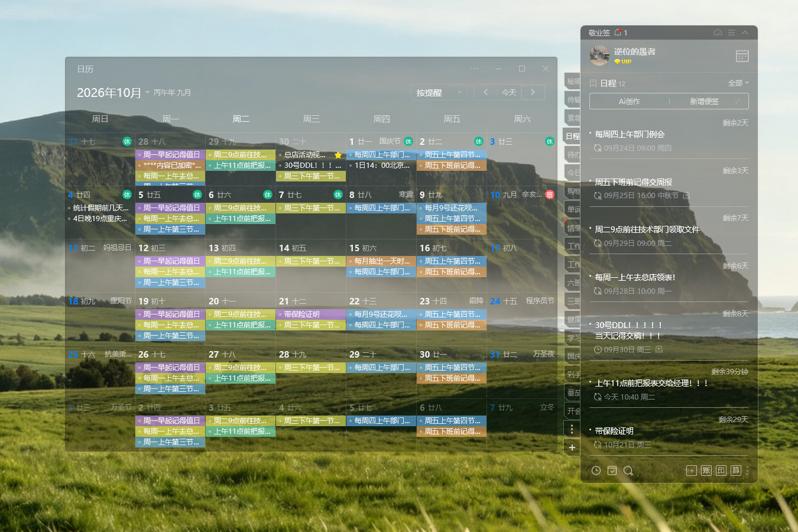
Task: Select the 待办 category tab
Action: [x=572, y=155]
